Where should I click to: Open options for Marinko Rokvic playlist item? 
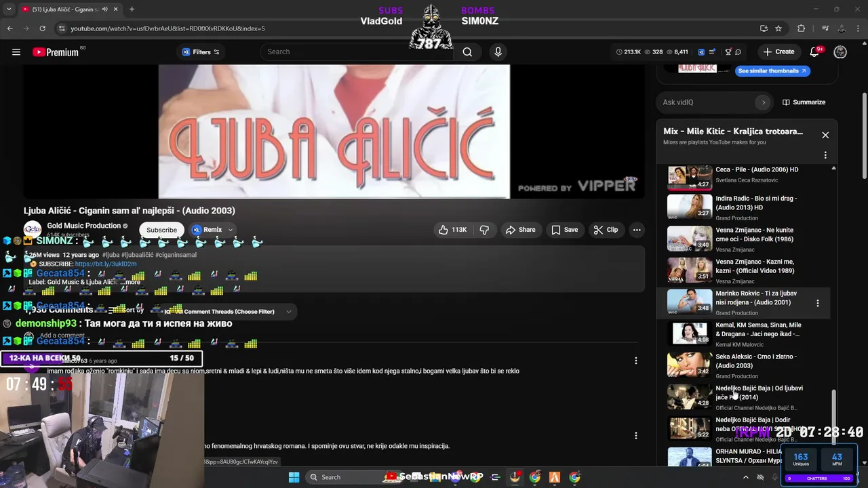817,303
